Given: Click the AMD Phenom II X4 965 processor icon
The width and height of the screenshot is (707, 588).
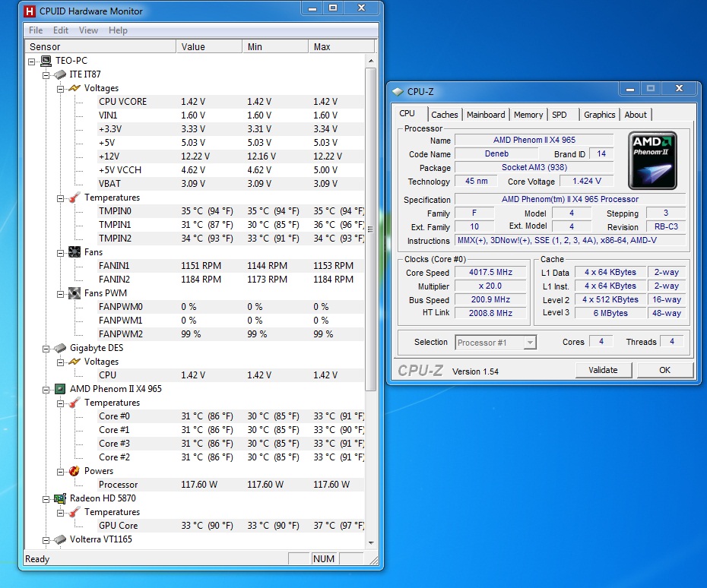Looking at the screenshot, I should pos(60,389).
